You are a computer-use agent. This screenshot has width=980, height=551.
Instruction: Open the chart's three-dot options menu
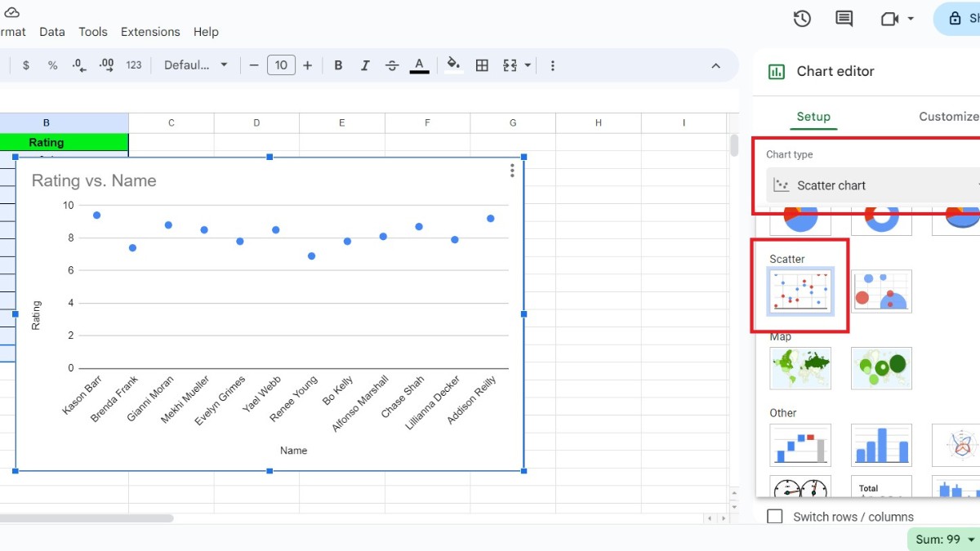512,171
